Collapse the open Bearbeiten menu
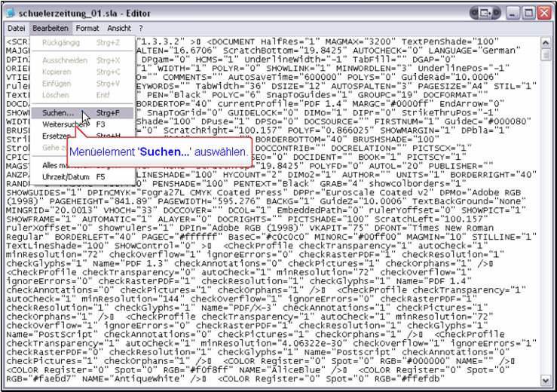Screen dimensions: 557x392 pyautogui.click(x=51, y=28)
